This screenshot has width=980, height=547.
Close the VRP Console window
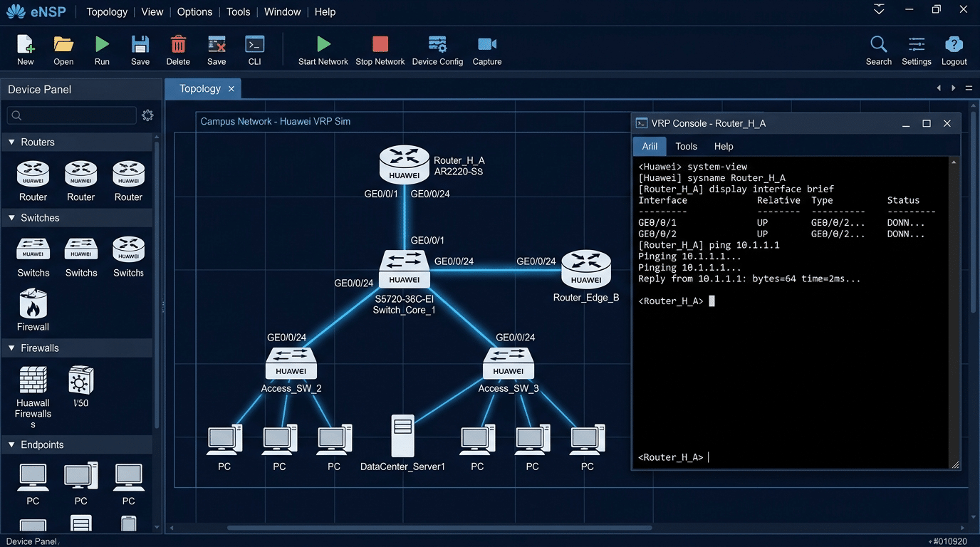947,123
